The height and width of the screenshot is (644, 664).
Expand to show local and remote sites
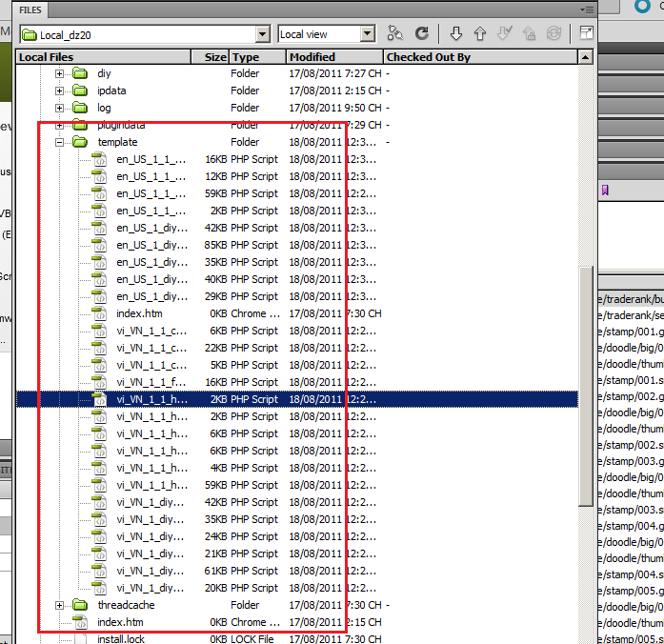[x=586, y=33]
